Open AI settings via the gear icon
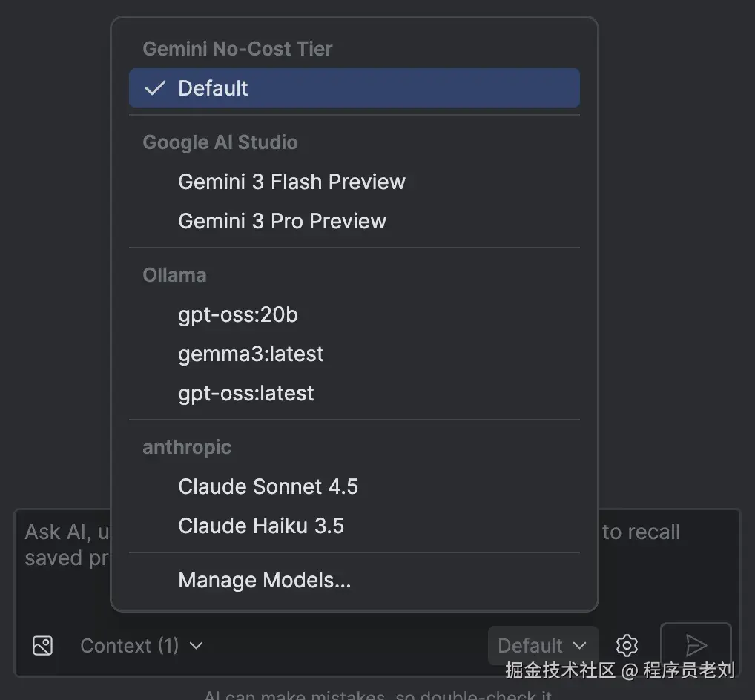755x700 pixels. coord(627,646)
